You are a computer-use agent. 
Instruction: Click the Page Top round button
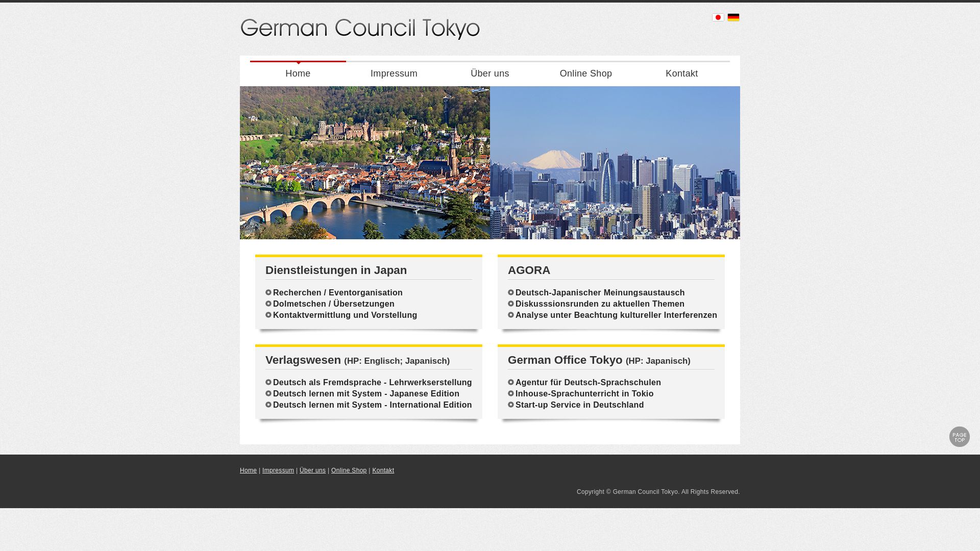coord(959,437)
